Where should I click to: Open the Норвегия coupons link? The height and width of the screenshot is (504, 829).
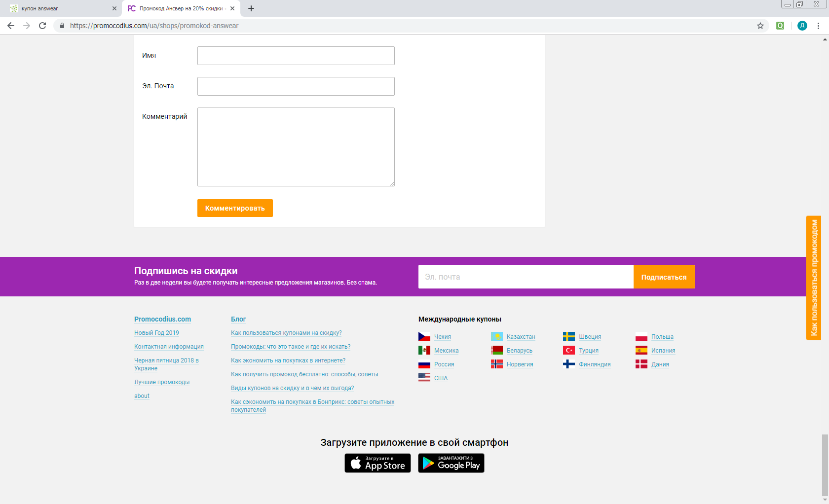point(520,364)
